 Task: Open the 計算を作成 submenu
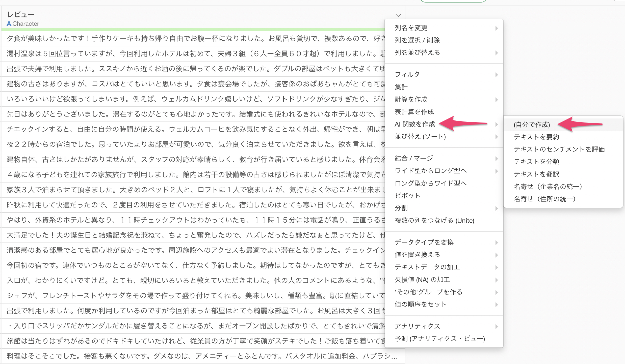click(x=411, y=99)
